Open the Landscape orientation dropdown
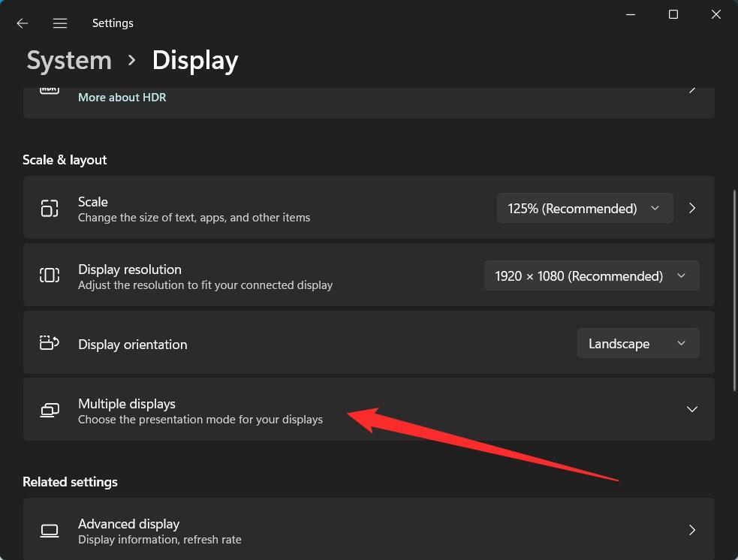The height and width of the screenshot is (560, 738). click(637, 343)
